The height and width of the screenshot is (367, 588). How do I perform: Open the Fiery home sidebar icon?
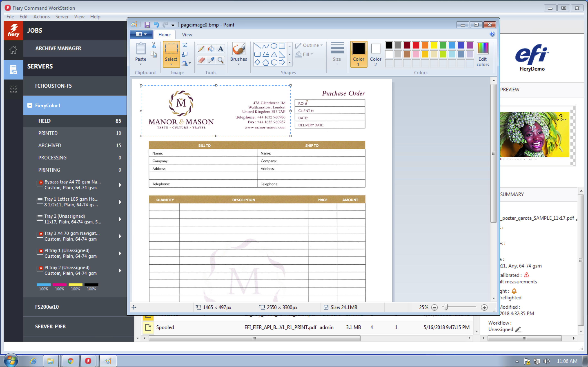13,50
